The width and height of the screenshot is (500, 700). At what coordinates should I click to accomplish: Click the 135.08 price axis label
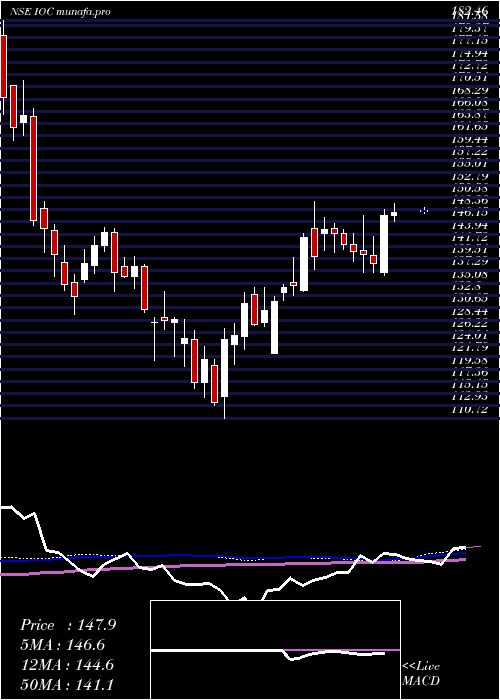(469, 275)
